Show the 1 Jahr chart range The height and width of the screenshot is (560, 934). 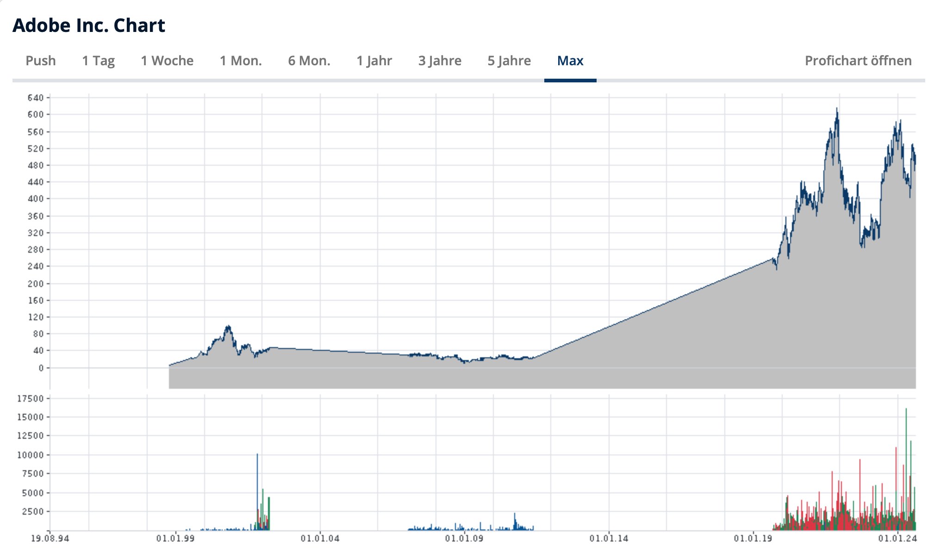point(374,61)
